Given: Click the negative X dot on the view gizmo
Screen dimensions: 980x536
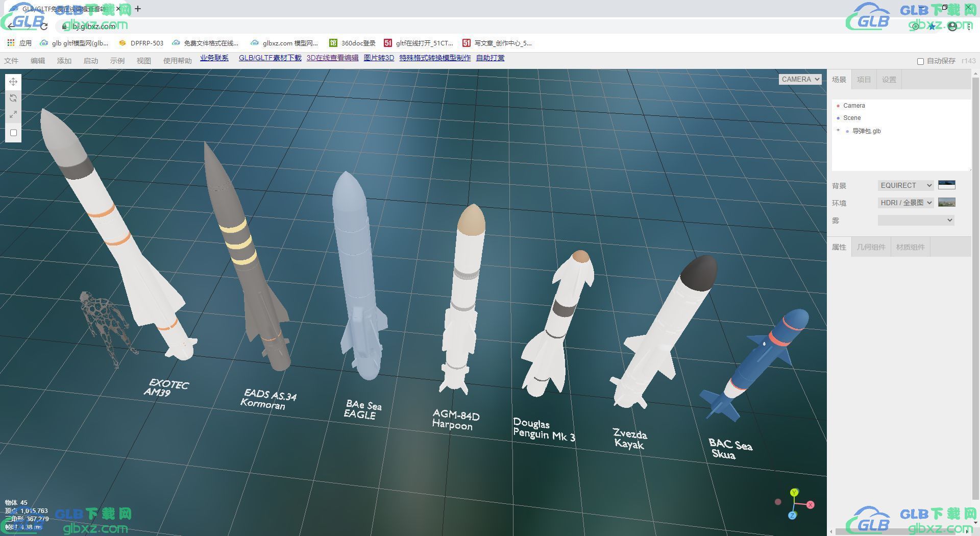Looking at the screenshot, I should click(778, 502).
